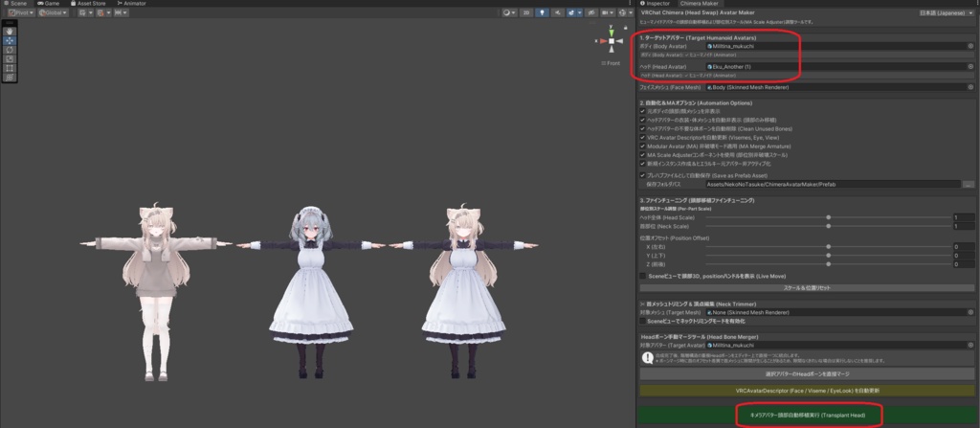Adjust the X position offset slider
This screenshot has width=980, height=428.
829,246
